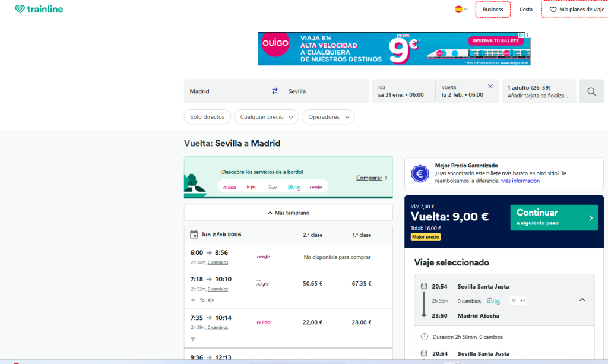
Task: Collapse the Sevilla Santa Justa journey details chevron
Action: [x=582, y=300]
